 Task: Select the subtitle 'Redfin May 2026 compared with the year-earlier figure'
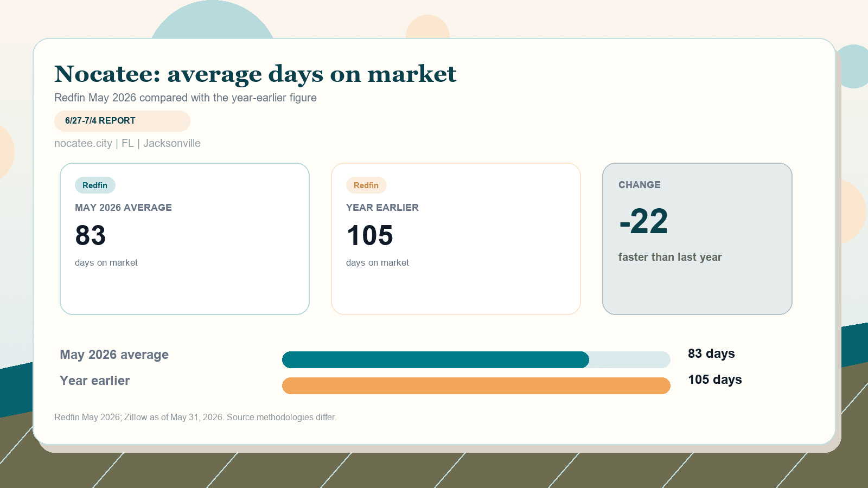pos(186,98)
